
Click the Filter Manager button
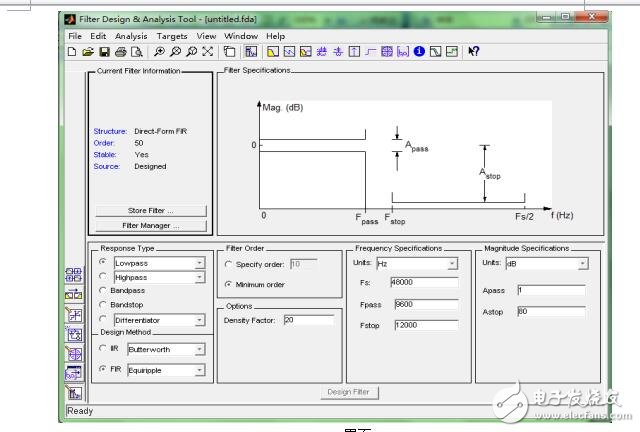coord(151,226)
